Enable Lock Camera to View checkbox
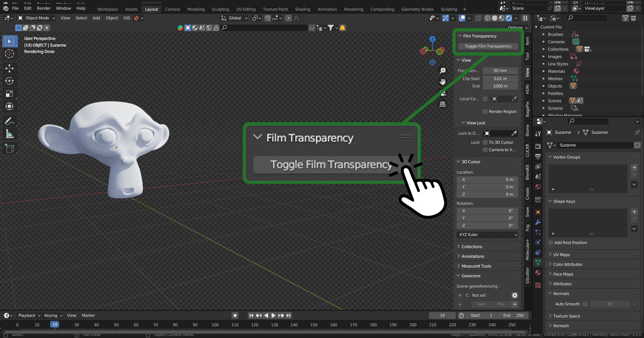 click(x=485, y=150)
